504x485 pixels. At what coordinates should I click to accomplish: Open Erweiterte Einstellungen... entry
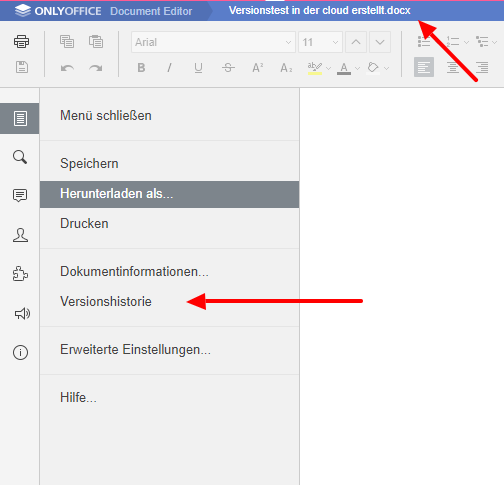click(169, 349)
